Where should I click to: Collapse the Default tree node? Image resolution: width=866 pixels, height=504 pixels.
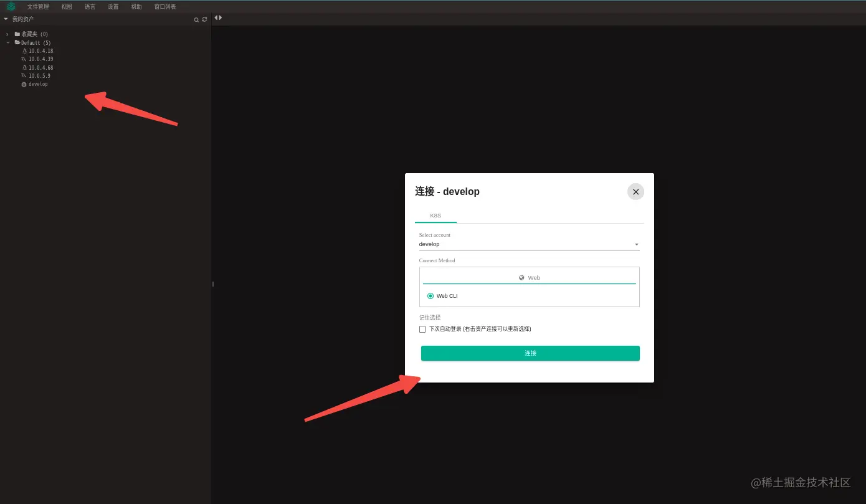(7, 42)
